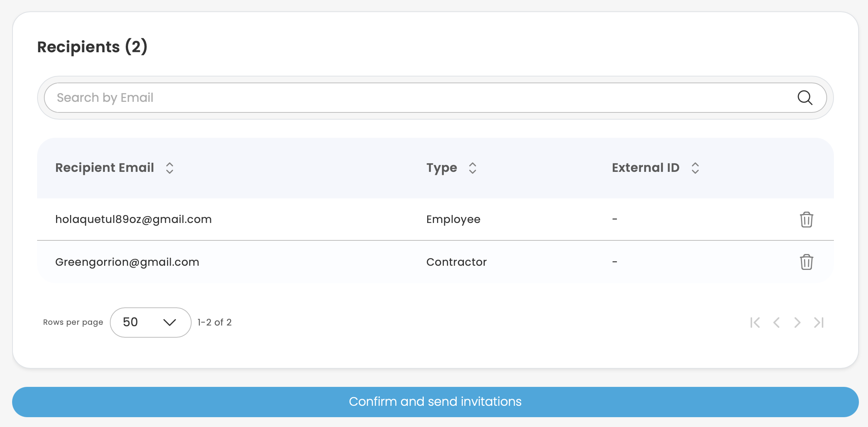Viewport: 868px width, 427px height.
Task: Focus the Search by Email field
Action: tap(417, 98)
